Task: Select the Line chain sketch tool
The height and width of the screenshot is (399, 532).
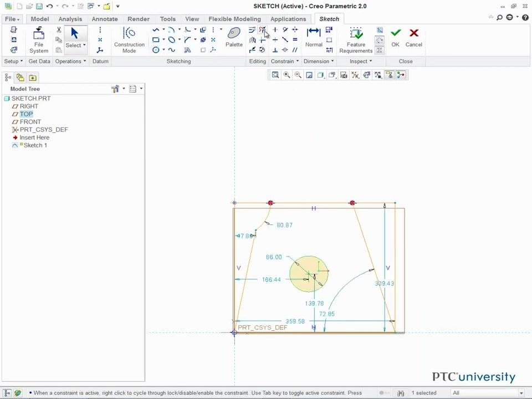Action: [156, 30]
